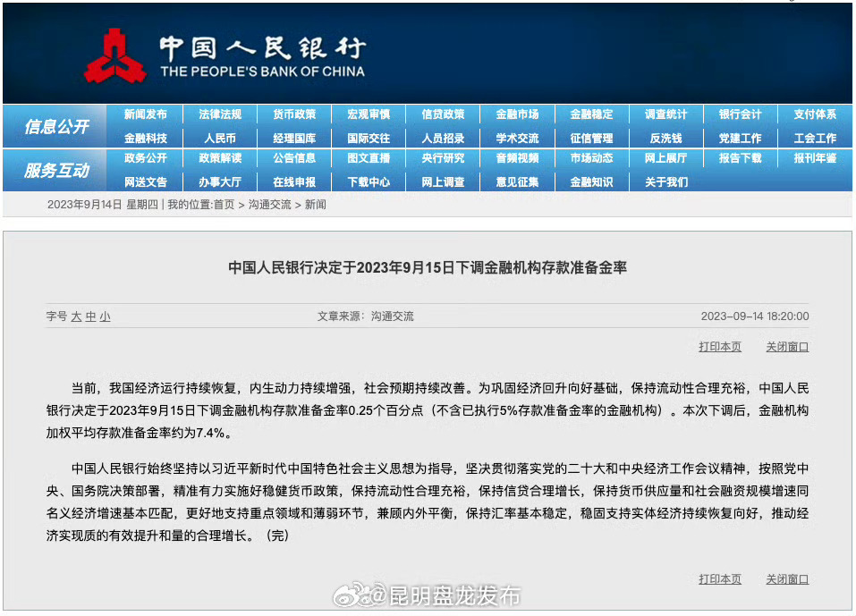Set font size to 小

tap(105, 316)
